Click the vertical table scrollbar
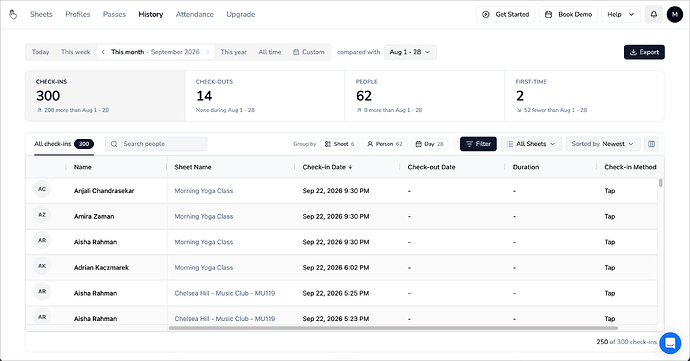The height and width of the screenshot is (361, 690). [x=661, y=183]
